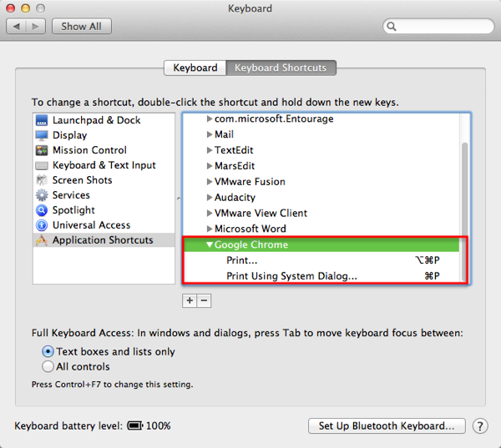This screenshot has height=448, width=501.
Task: Click the shortcuts list vertical scrollbar
Action: 464,212
